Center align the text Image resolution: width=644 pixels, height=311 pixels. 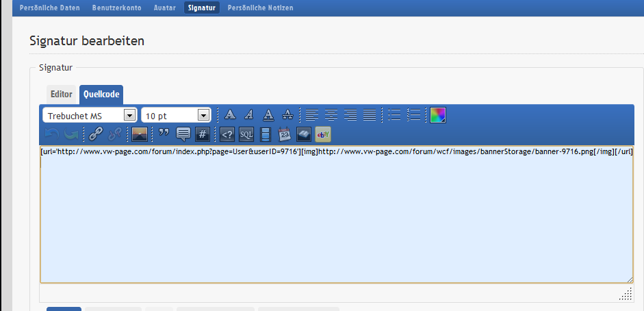click(x=331, y=115)
